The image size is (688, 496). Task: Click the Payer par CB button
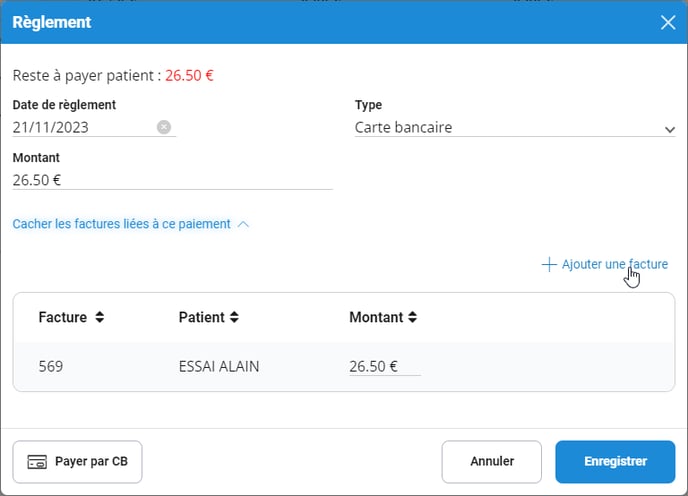[77, 461]
